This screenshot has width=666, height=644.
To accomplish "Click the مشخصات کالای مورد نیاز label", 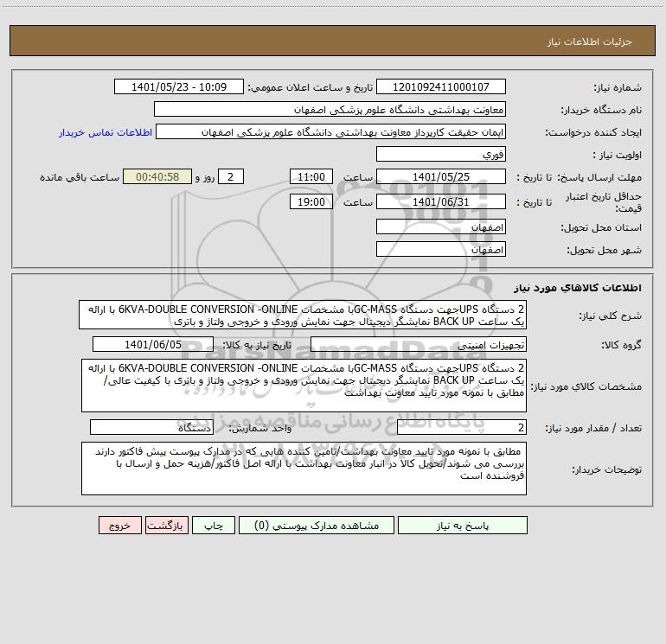I will (586, 386).
